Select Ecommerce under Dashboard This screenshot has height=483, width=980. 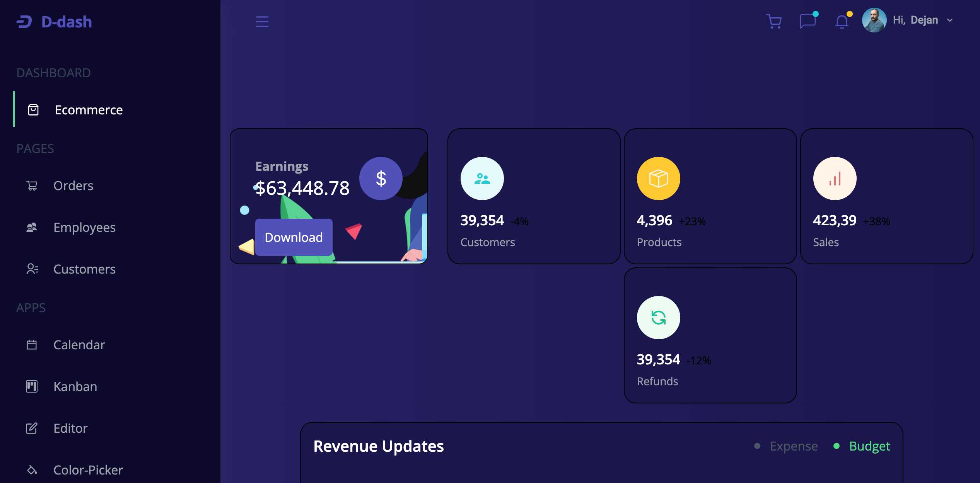pos(89,110)
